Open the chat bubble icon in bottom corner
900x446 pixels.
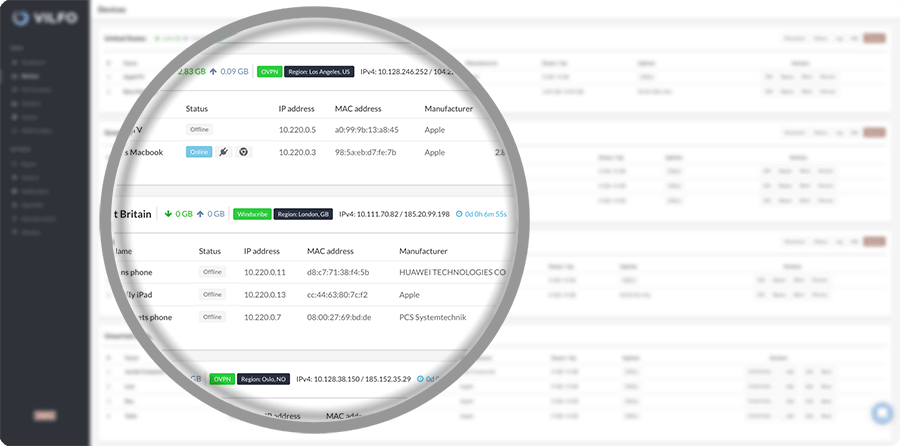click(x=881, y=413)
